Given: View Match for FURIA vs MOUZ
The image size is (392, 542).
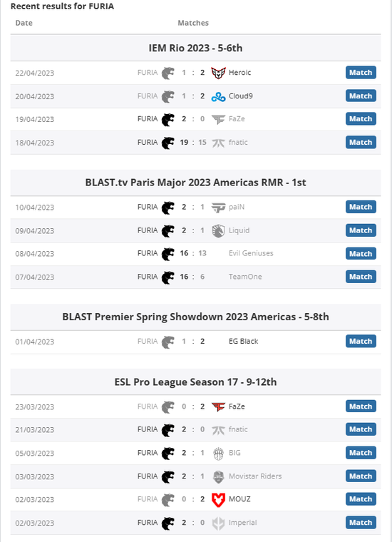Looking at the screenshot, I should pyautogui.click(x=361, y=499).
